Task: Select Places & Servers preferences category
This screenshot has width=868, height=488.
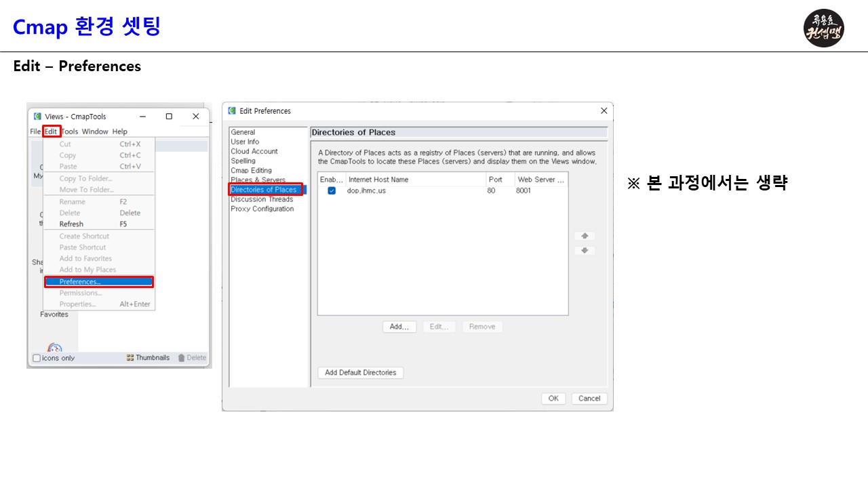Action: point(258,180)
